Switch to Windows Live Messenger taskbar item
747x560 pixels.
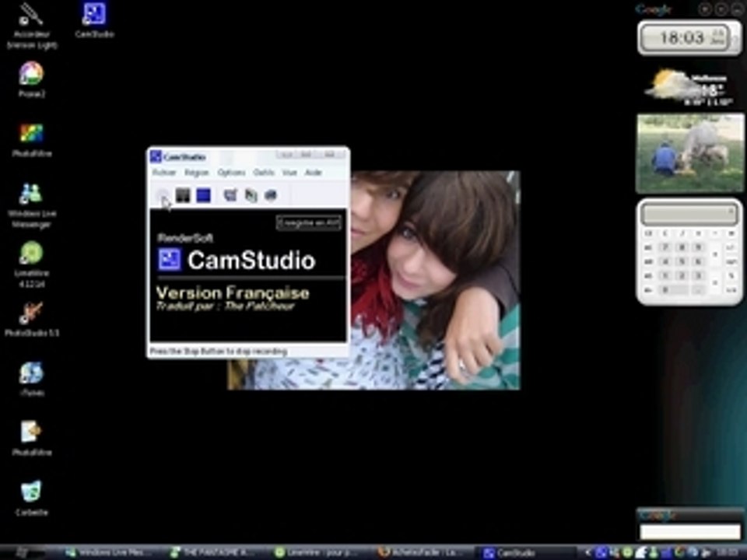(x=110, y=553)
